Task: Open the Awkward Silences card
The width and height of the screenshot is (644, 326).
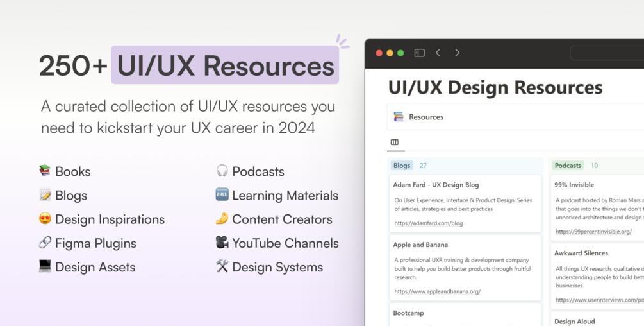Action: point(597,276)
